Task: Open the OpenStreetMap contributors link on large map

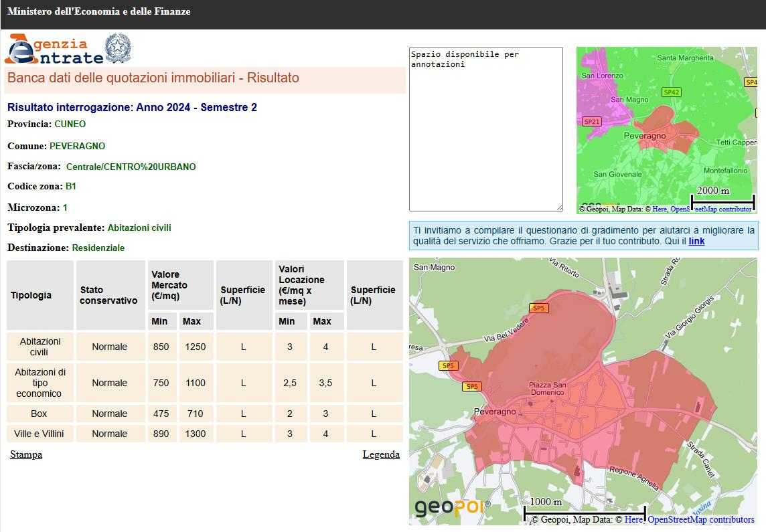Action: point(700,519)
